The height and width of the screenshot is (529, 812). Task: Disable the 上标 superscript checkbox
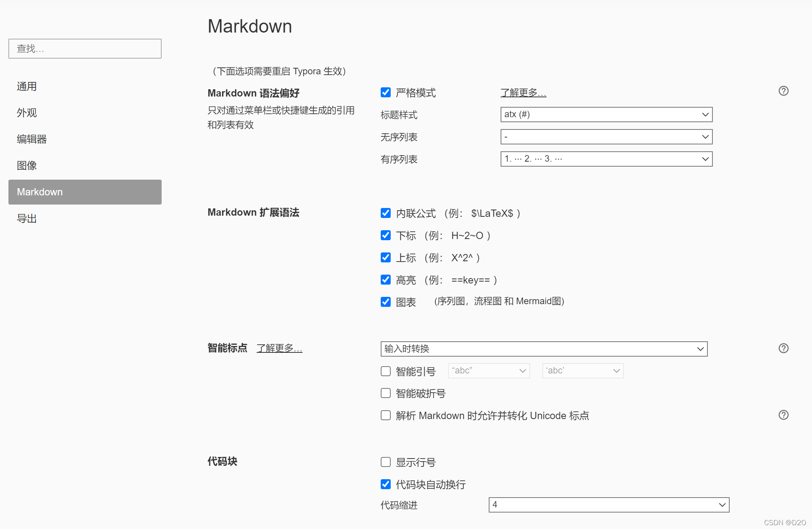(386, 257)
